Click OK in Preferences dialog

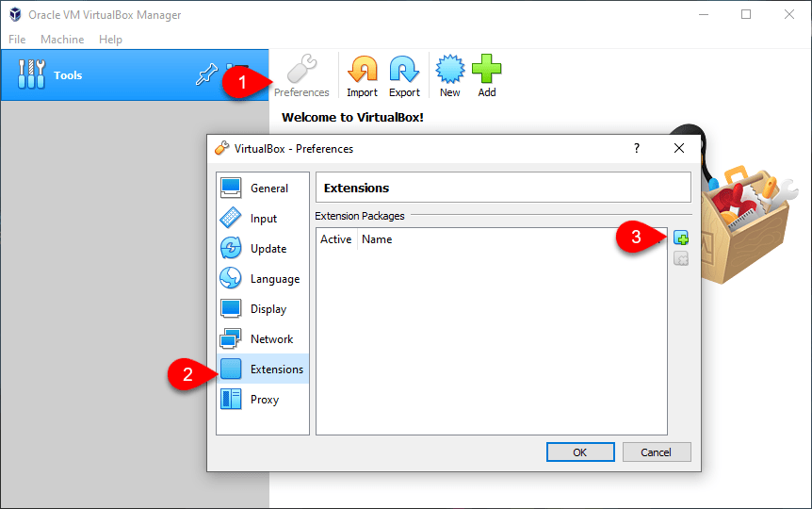(580, 452)
